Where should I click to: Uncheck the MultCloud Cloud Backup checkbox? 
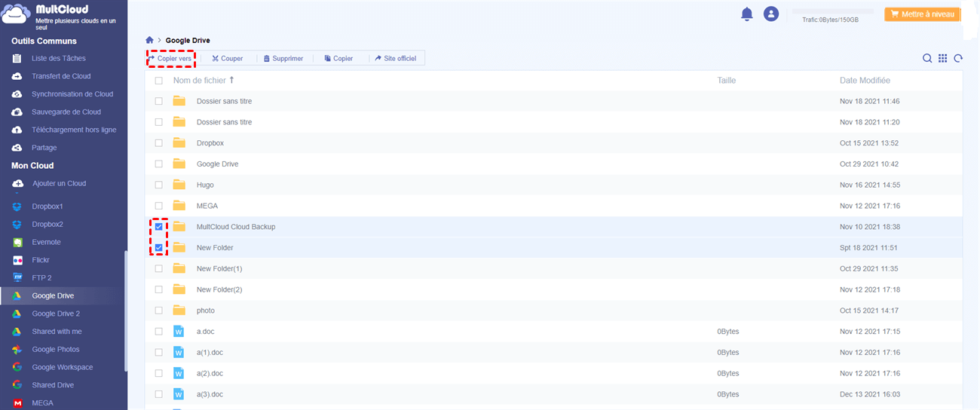pyautogui.click(x=159, y=226)
